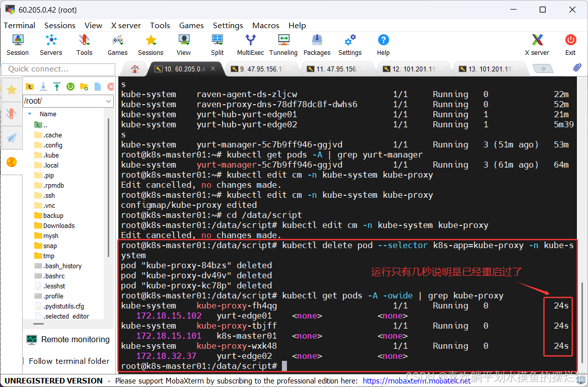The image size is (588, 387).
Task: Refresh the remote folder listing
Action: 70,87
